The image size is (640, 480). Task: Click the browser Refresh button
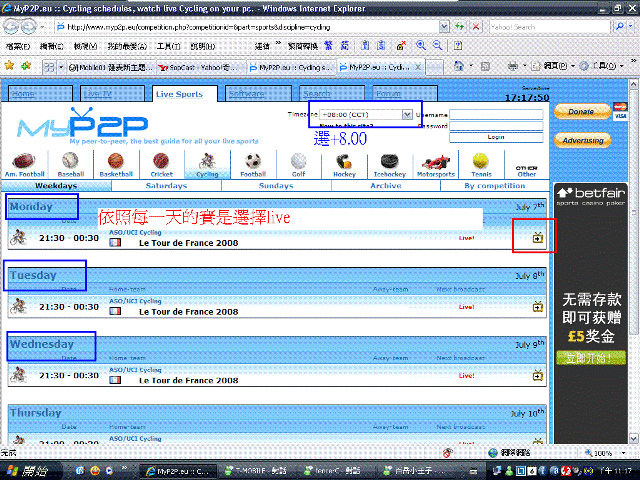[460, 27]
